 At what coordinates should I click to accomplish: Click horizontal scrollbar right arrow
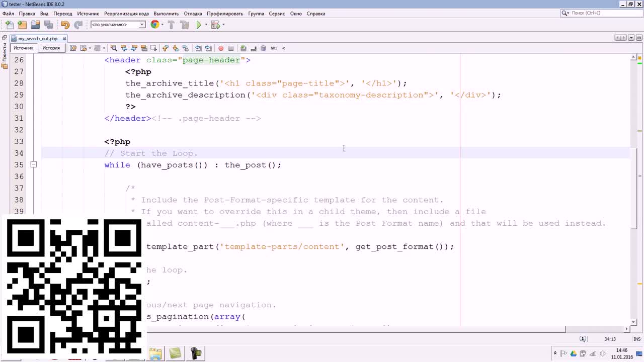point(626,329)
